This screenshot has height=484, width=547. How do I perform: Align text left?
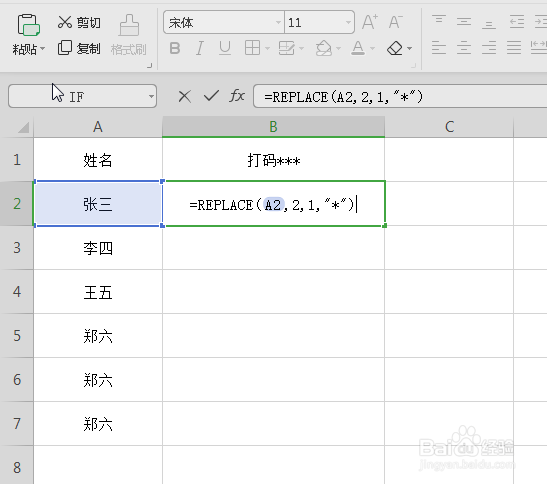[439, 47]
